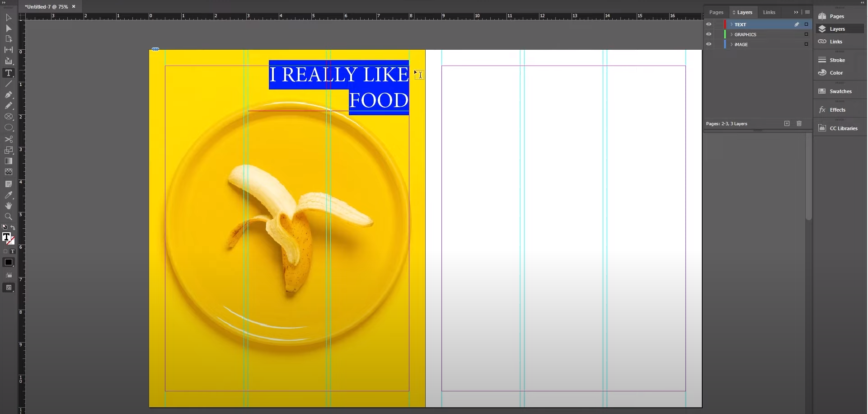The width and height of the screenshot is (868, 414).
Task: Expand the GRAPHICS layer
Action: [732, 34]
